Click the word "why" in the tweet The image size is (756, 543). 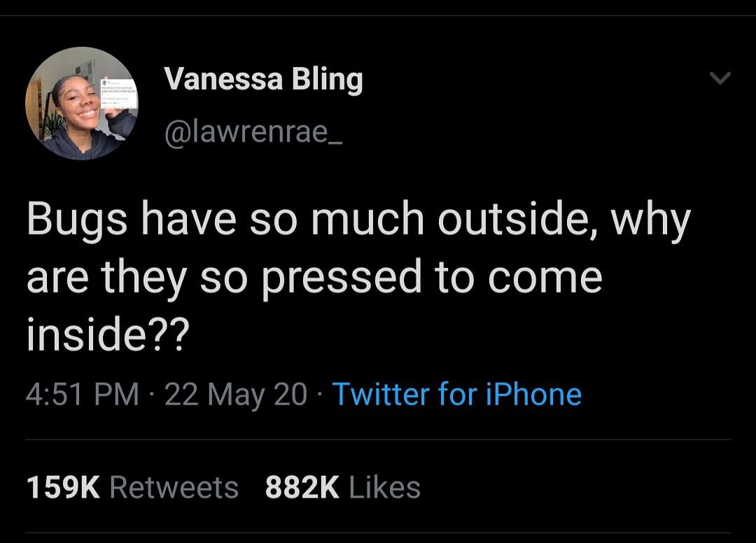[x=651, y=220]
